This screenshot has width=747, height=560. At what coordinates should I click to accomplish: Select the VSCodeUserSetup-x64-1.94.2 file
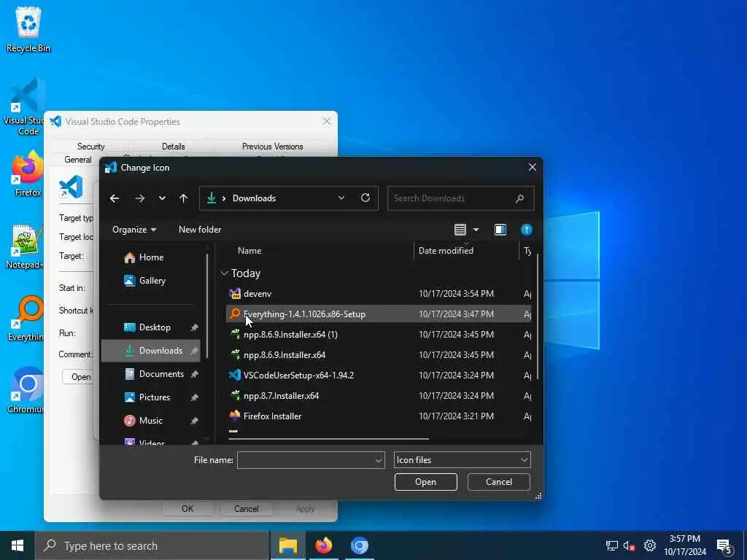379,376
